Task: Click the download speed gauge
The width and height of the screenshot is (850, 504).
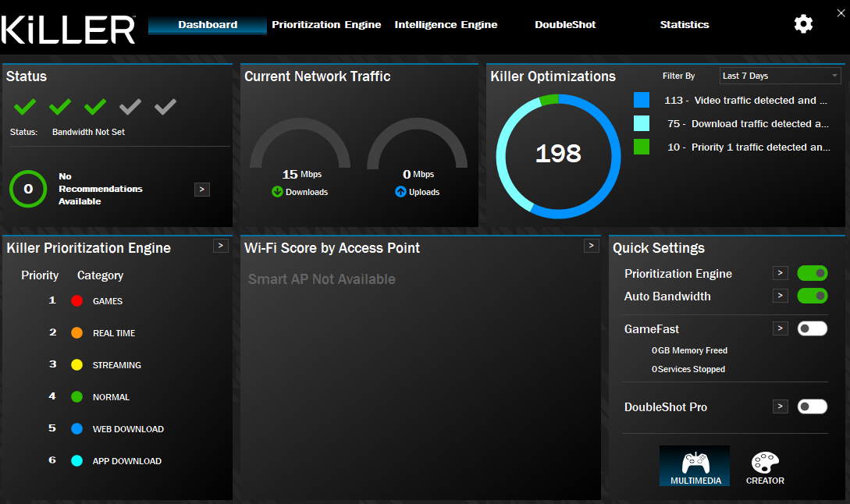Action: 301,143
